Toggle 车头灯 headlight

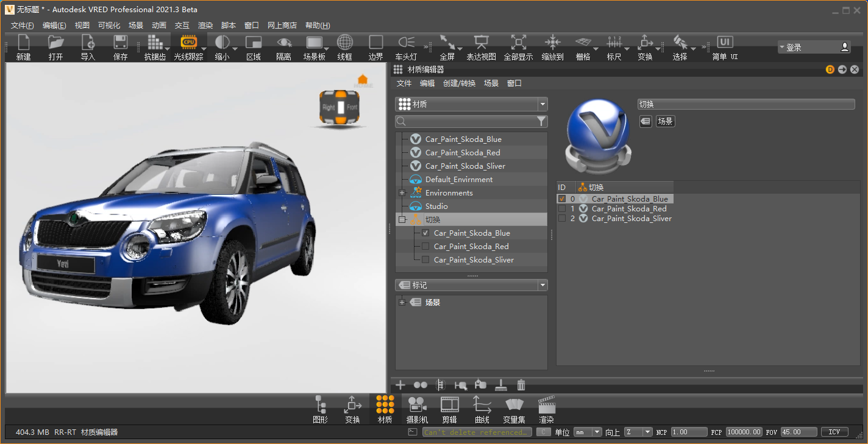[407, 42]
